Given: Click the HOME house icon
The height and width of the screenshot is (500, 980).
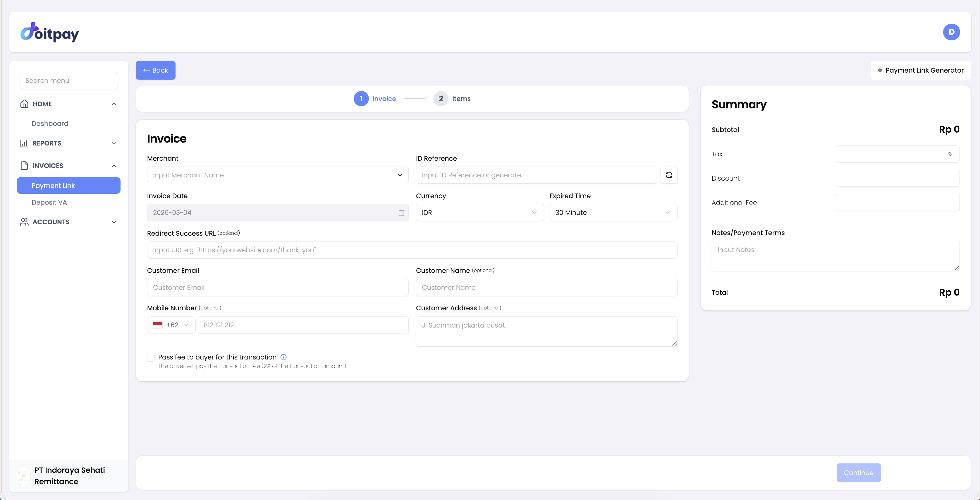Looking at the screenshot, I should 24,104.
